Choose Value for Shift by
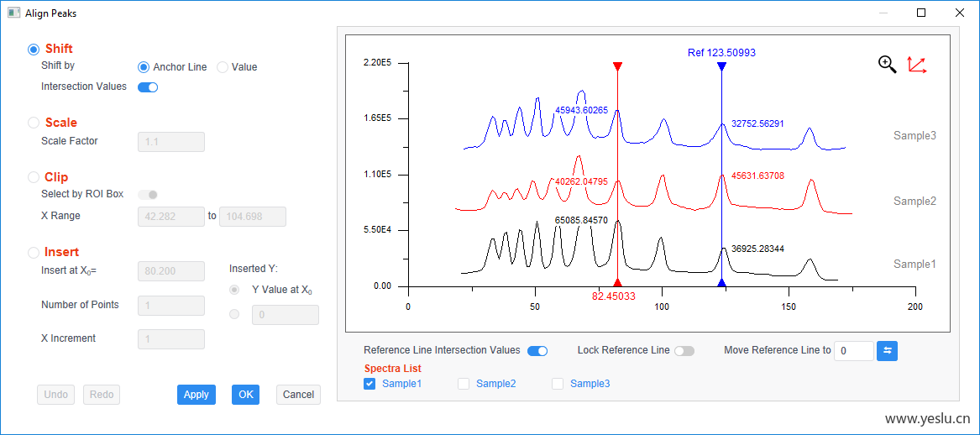 pos(223,67)
